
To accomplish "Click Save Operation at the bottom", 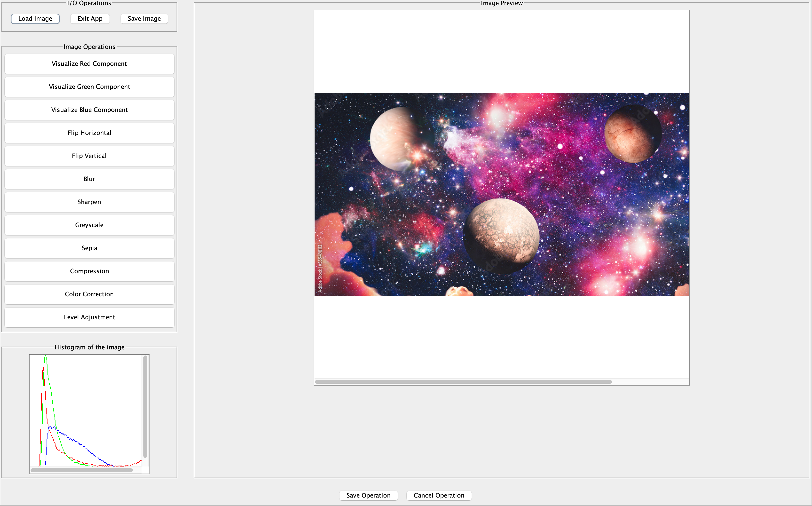I will [368, 495].
